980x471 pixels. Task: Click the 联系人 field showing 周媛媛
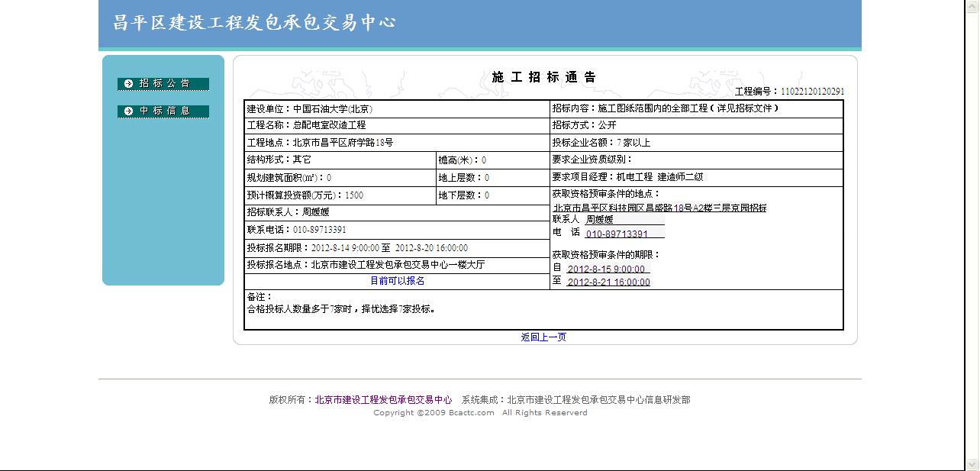(x=624, y=220)
